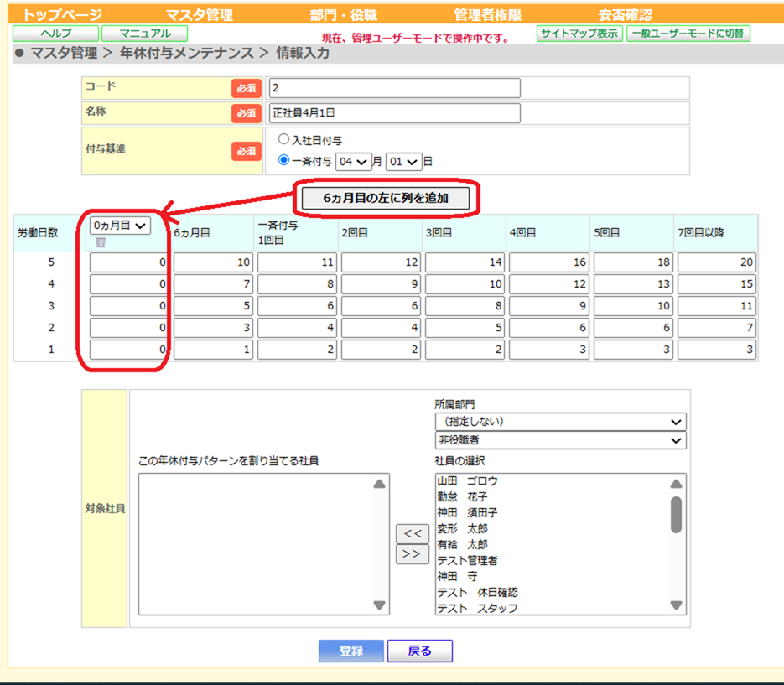Image resolution: width=784 pixels, height=685 pixels.
Task: Open the マスタ管理 menu
Action: click(x=199, y=15)
